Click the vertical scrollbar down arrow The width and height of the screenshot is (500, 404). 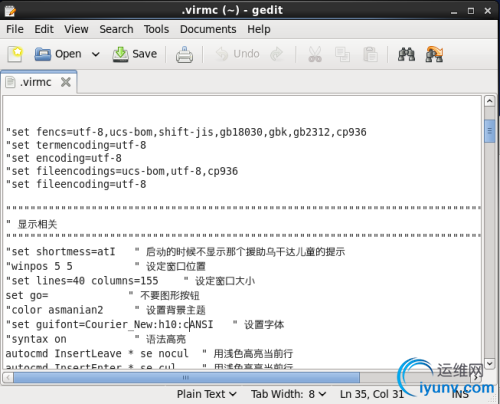tap(489, 363)
